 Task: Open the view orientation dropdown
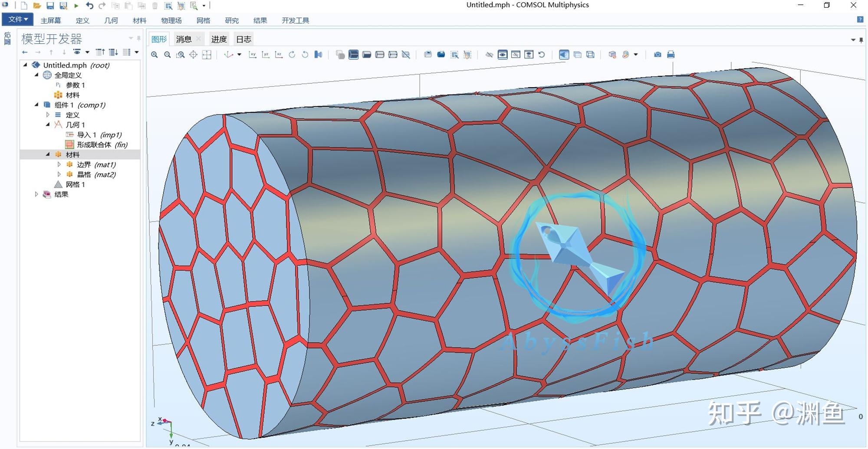[239, 55]
